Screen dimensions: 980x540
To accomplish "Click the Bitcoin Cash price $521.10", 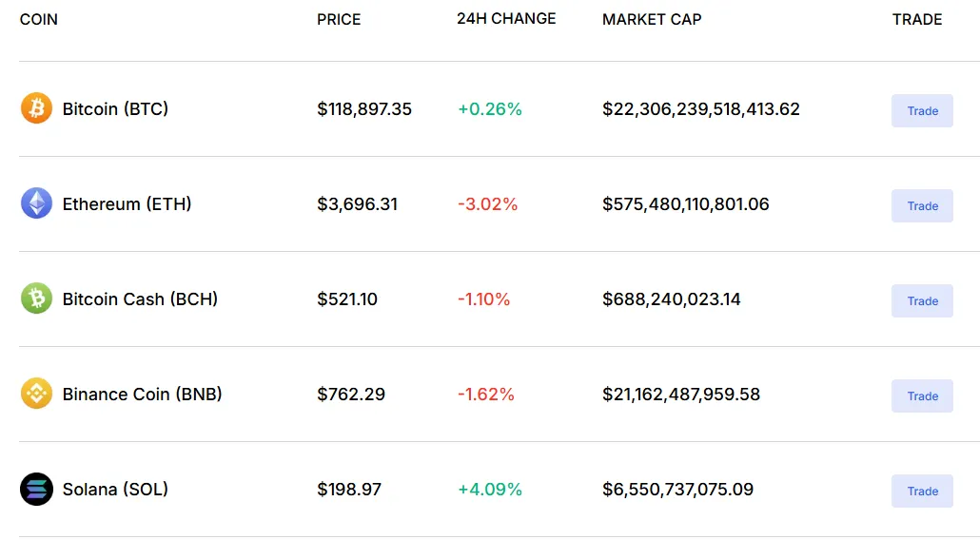I will point(347,299).
